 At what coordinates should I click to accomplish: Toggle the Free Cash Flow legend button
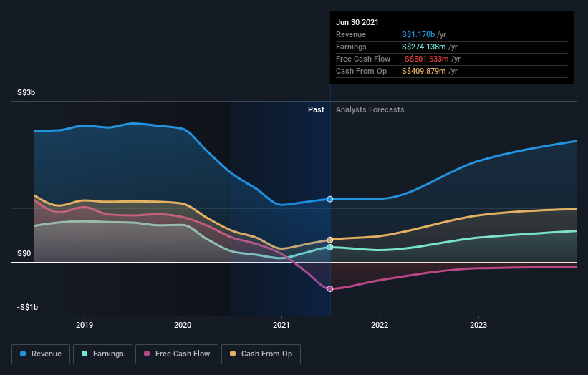[177, 354]
